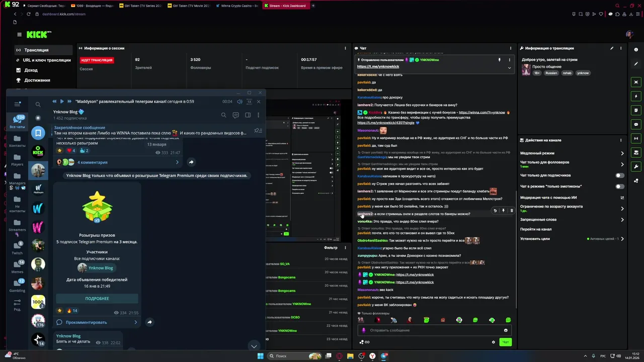This screenshot has width=644, height=362.
Task: Toggle Telegram audio volume mute
Action: coord(239,102)
